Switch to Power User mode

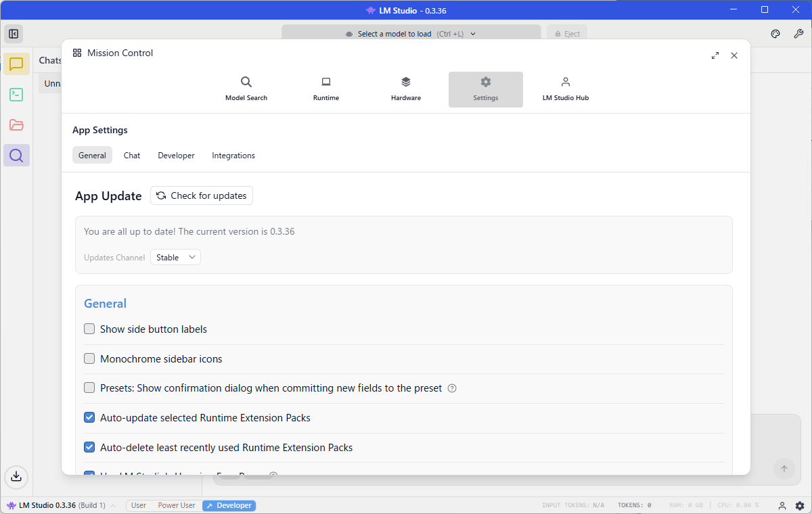pos(176,506)
